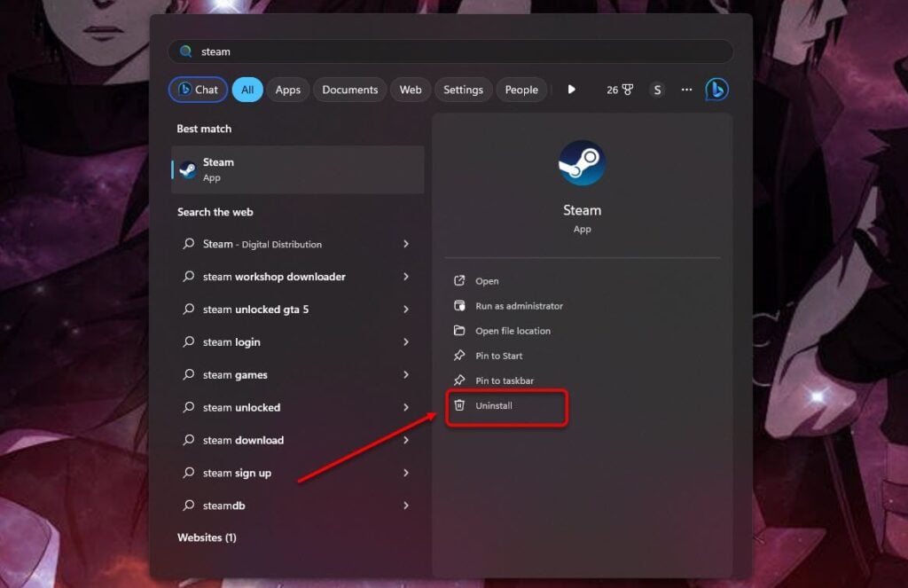This screenshot has width=908, height=588.
Task: Expand steamdb chevron
Action: pyautogui.click(x=406, y=506)
